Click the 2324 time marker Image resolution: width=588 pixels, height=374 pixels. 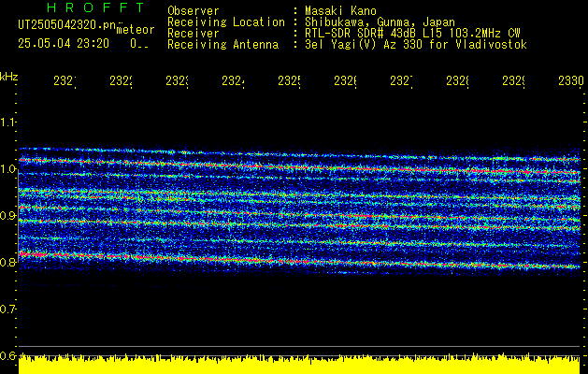tap(234, 80)
